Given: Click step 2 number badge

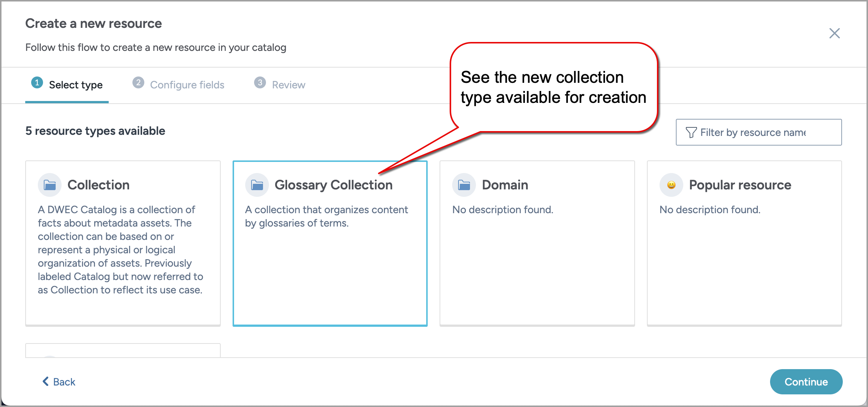Looking at the screenshot, I should tap(138, 82).
